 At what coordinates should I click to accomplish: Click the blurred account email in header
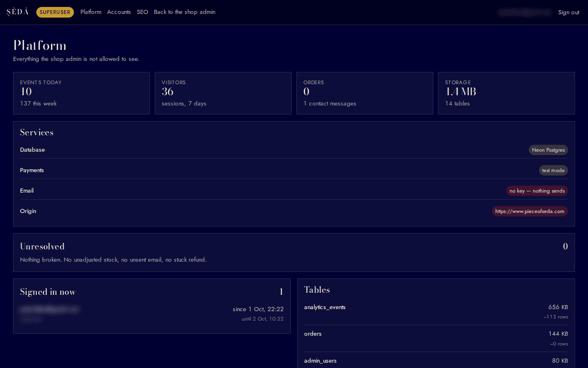pos(524,13)
